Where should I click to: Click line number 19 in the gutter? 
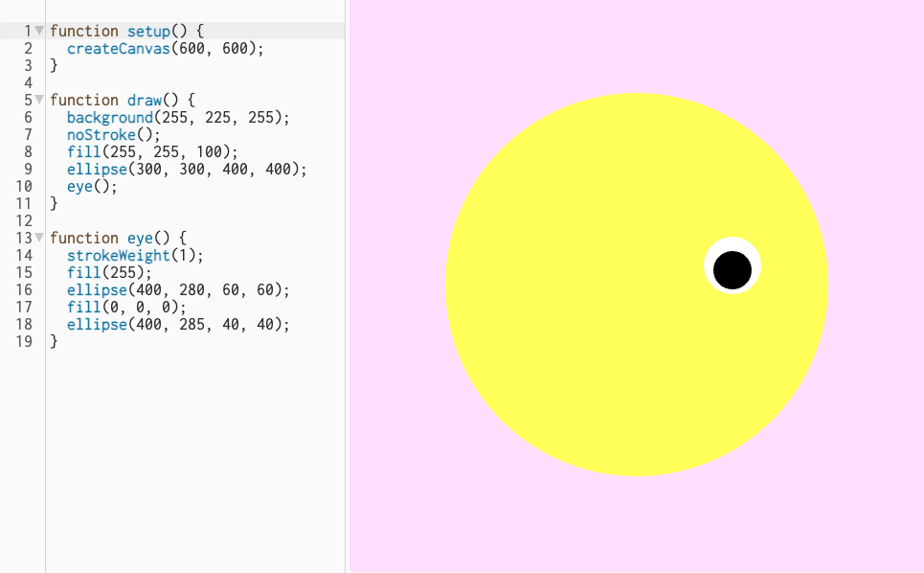[x=24, y=341]
